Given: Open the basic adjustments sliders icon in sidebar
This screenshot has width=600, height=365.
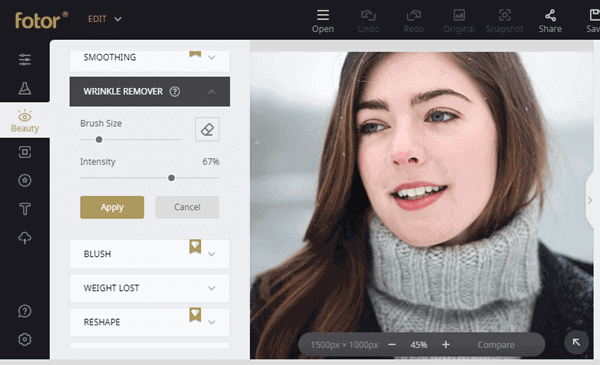Looking at the screenshot, I should (x=25, y=59).
